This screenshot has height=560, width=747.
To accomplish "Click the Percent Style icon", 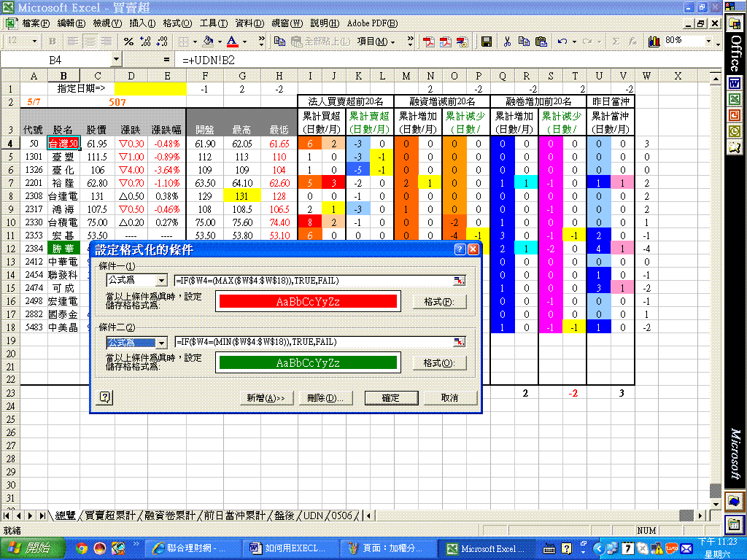I will [128, 42].
